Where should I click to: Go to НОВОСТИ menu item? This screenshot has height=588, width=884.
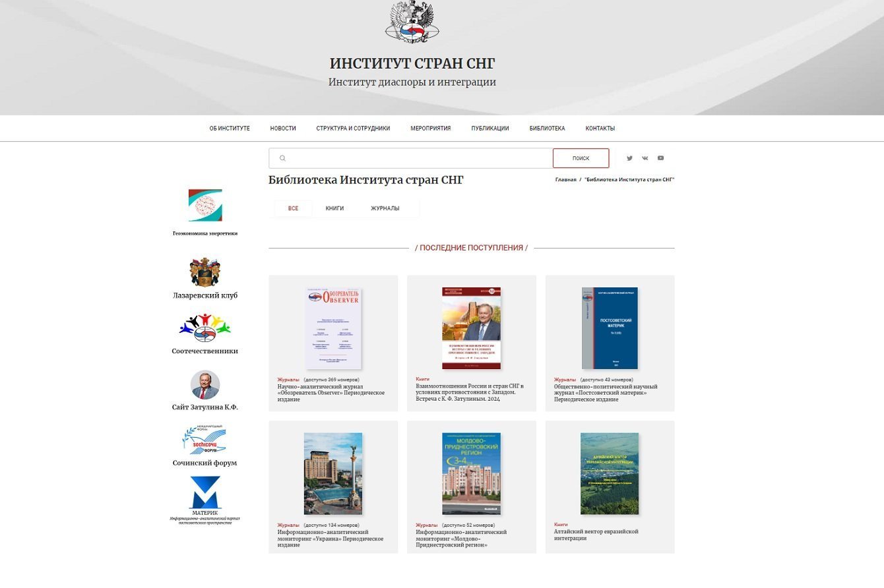(x=283, y=129)
